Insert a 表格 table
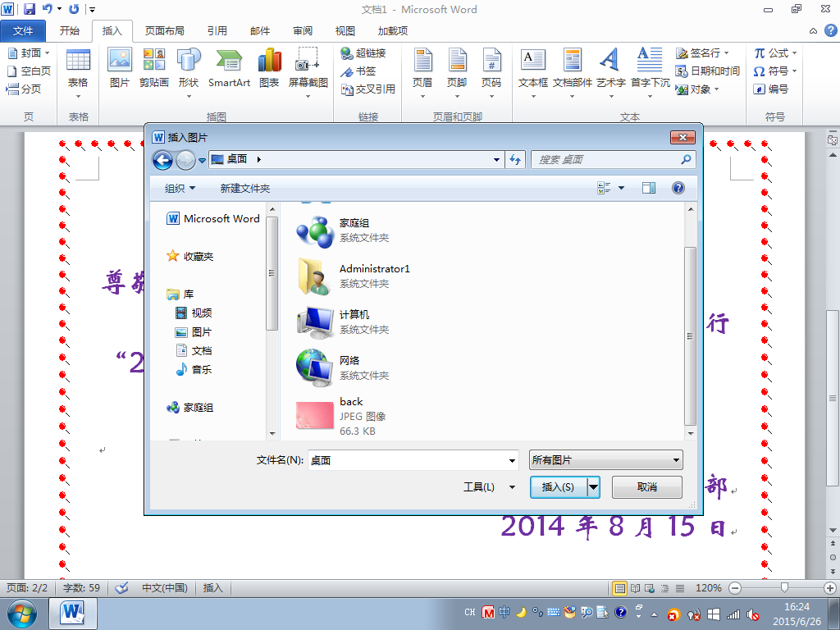The height and width of the screenshot is (630, 840). pyautogui.click(x=78, y=72)
